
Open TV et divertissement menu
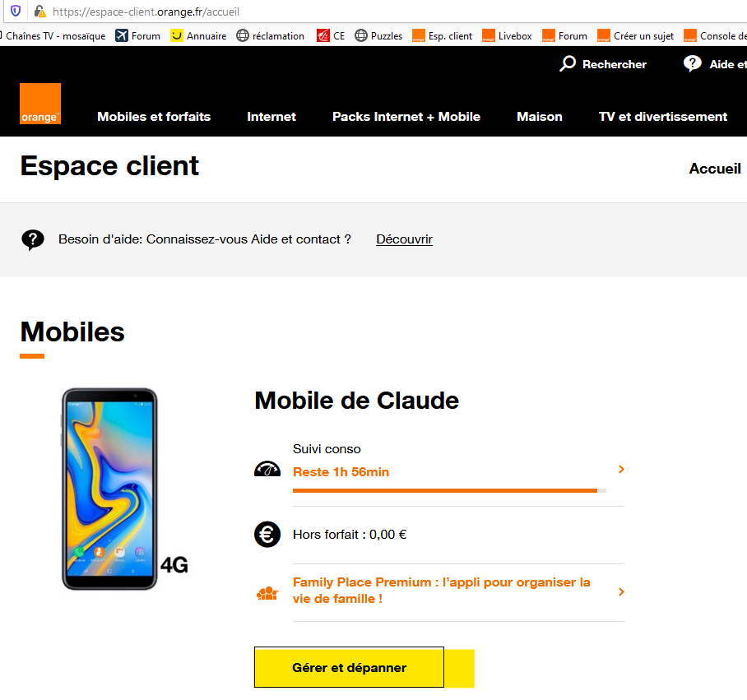point(663,117)
